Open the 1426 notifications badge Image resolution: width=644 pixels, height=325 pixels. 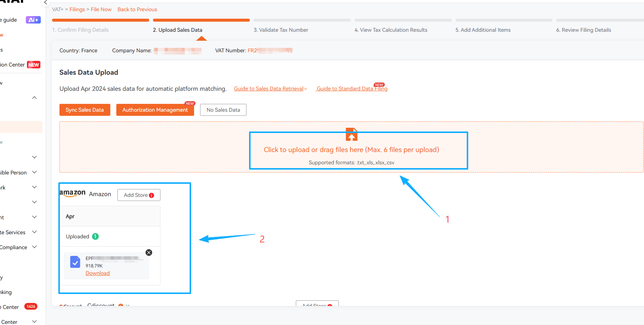pyautogui.click(x=31, y=307)
